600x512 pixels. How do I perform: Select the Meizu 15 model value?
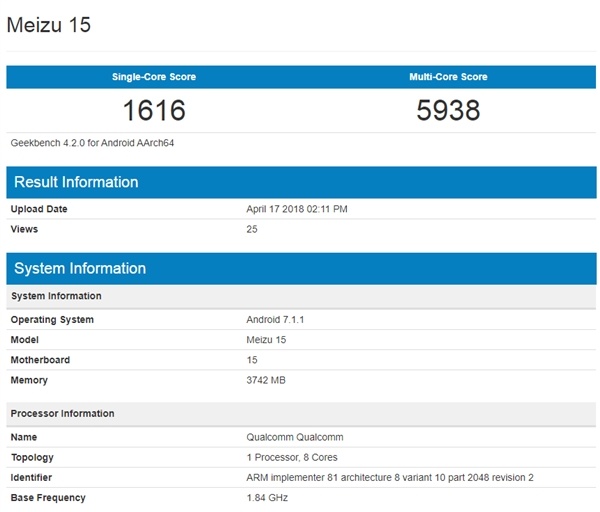point(266,340)
